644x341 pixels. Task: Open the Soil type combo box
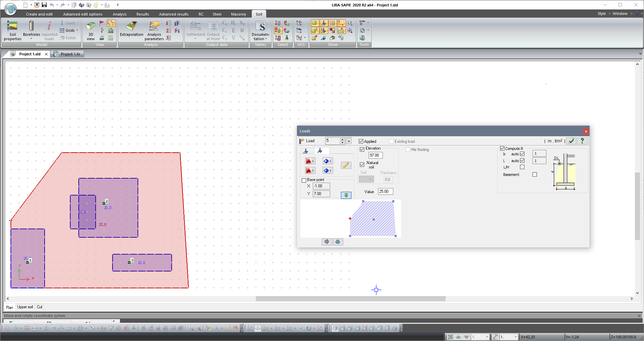(x=366, y=180)
